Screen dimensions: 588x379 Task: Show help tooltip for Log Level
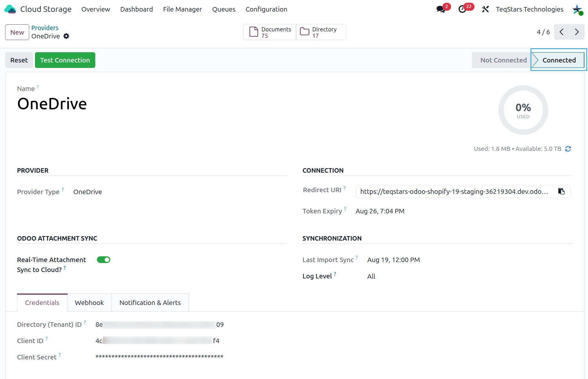point(335,274)
